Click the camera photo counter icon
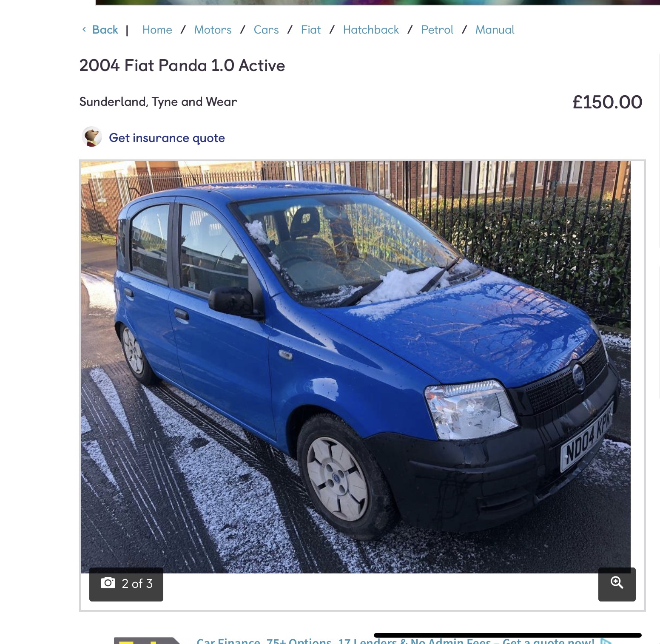 108,583
